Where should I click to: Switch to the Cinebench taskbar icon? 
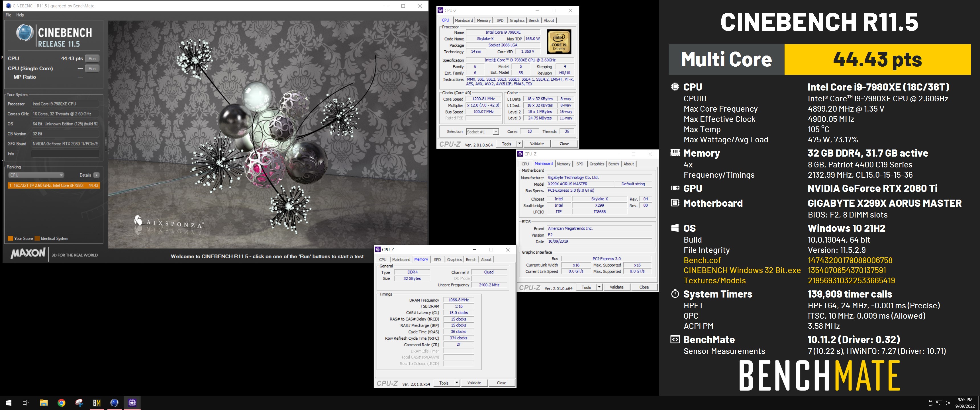[115, 403]
